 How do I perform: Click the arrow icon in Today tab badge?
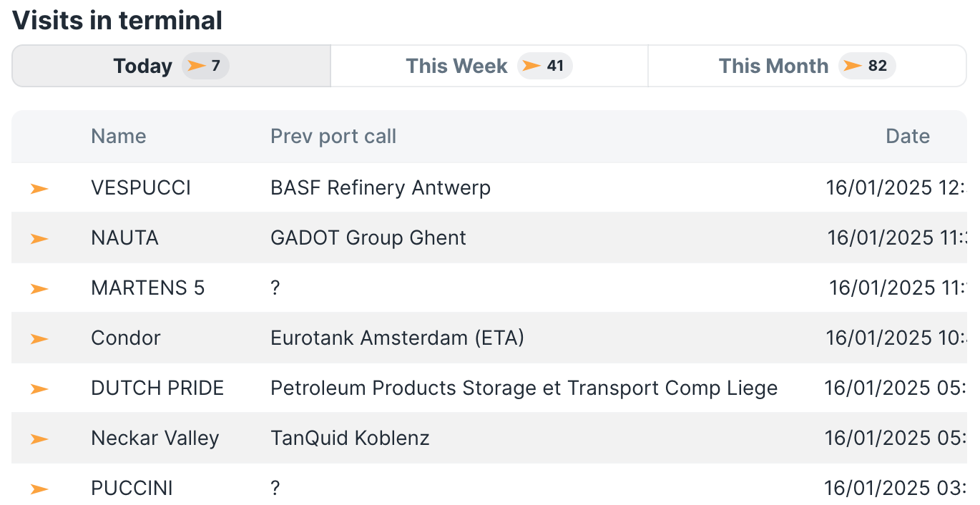195,67
